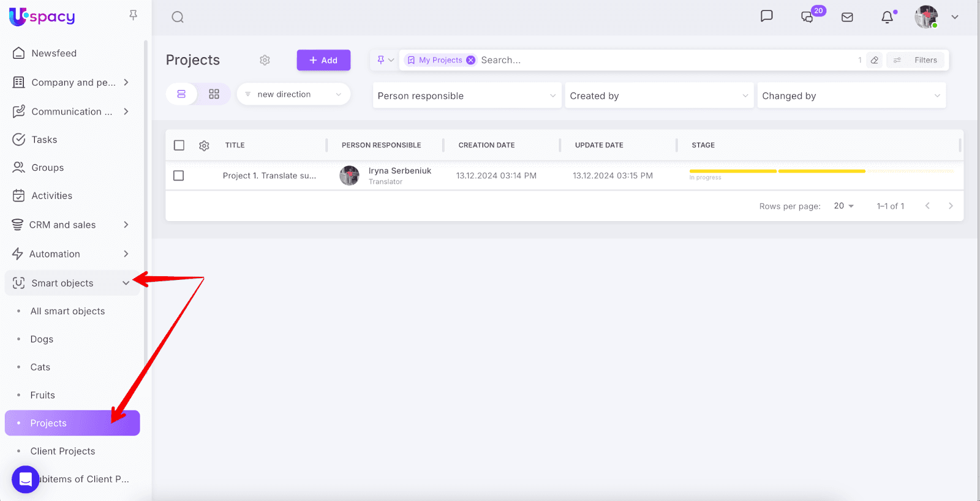This screenshot has width=980, height=501.
Task: Open the notifications bell icon
Action: [887, 17]
